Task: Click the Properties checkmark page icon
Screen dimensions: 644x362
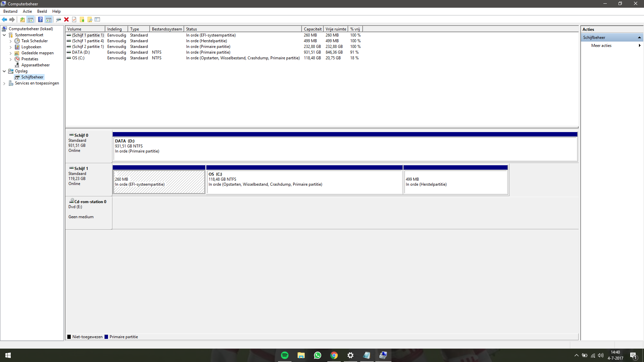Action: point(74,19)
